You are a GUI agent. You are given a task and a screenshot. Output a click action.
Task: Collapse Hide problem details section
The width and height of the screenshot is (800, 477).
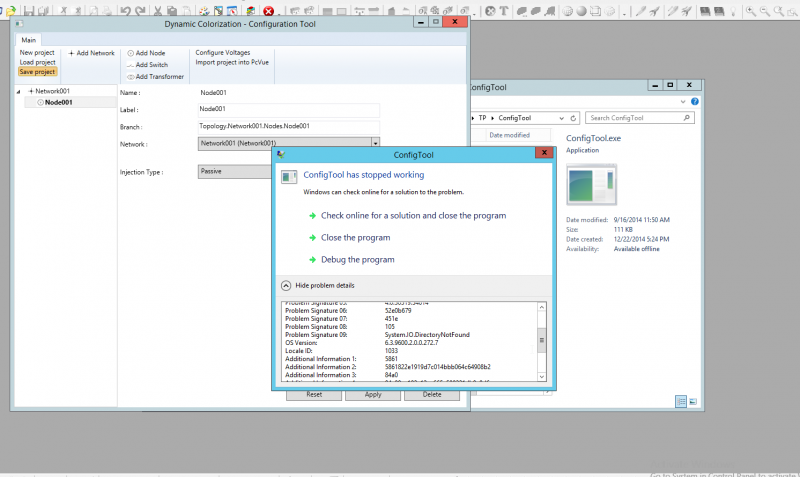[286, 286]
